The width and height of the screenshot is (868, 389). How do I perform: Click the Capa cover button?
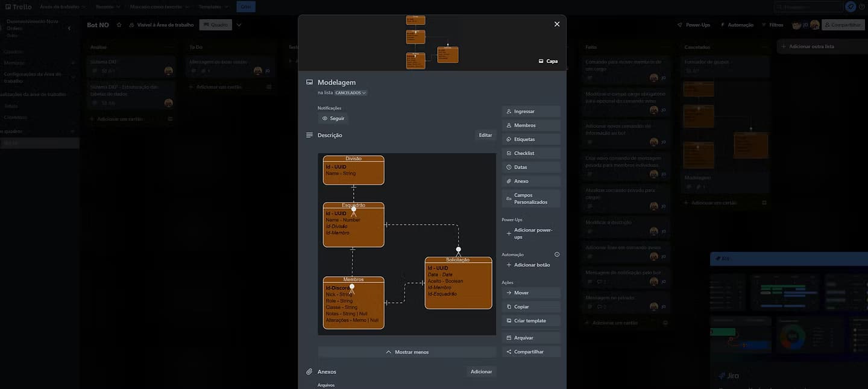[548, 61]
